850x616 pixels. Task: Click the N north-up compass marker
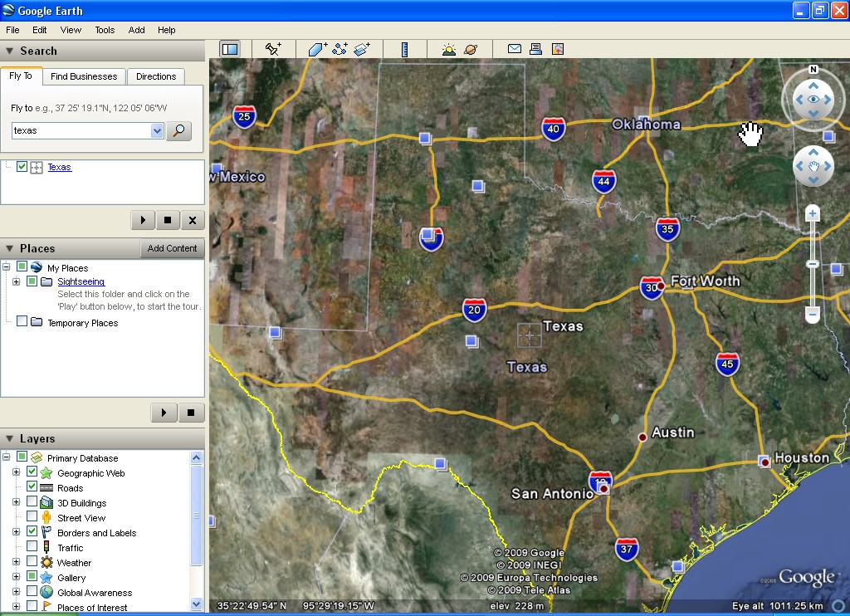(813, 69)
